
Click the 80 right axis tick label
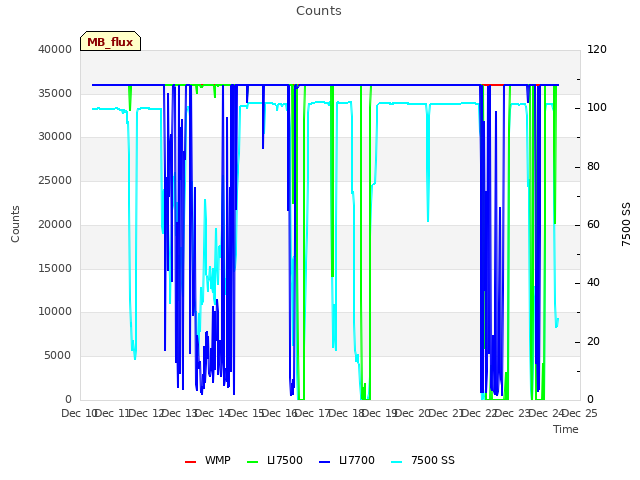click(593, 166)
